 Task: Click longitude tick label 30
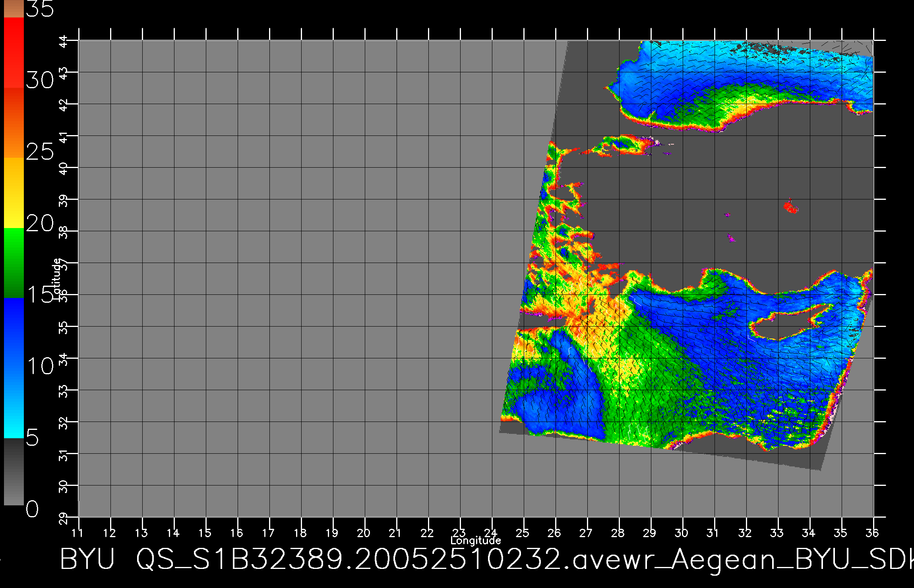682,533
